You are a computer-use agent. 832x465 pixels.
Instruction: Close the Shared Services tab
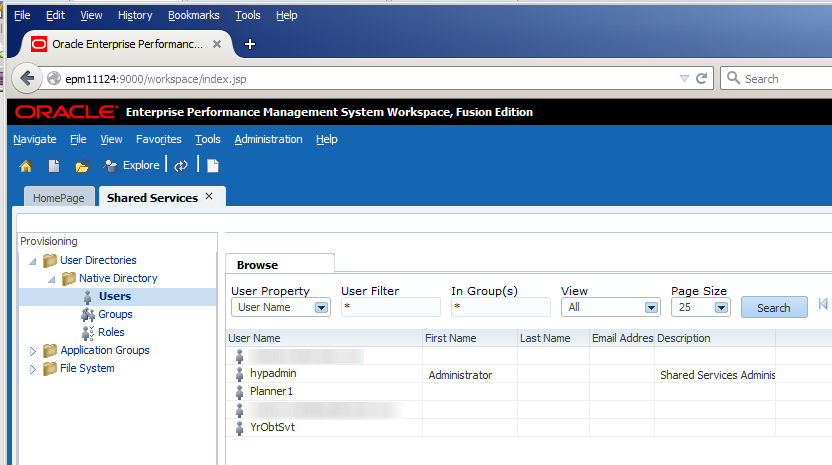[x=209, y=196]
